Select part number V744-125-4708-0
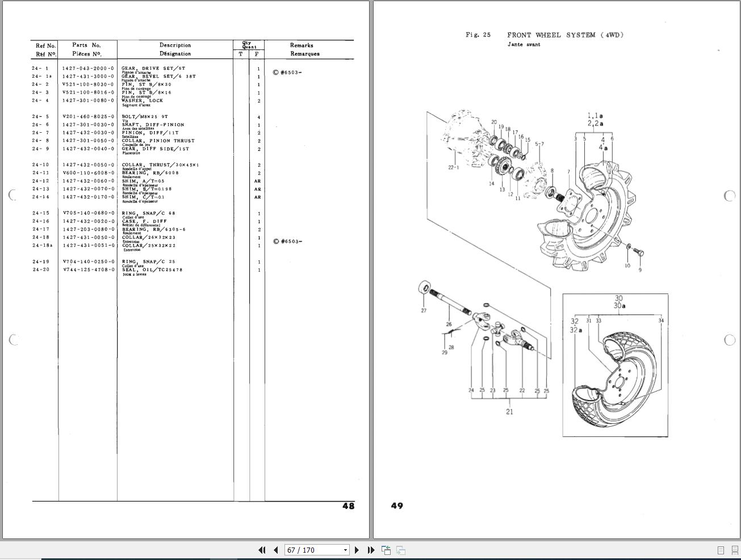The image size is (741, 560). tap(88, 270)
